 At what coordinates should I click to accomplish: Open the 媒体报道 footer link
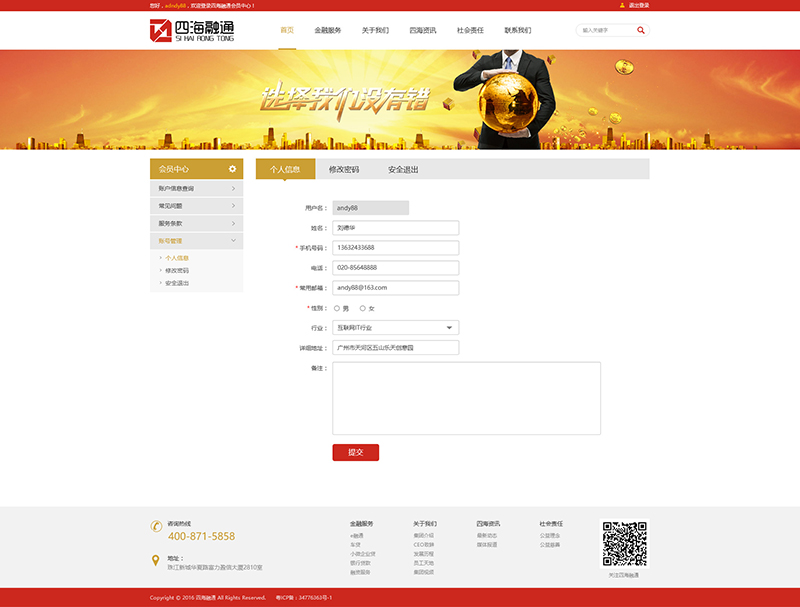point(487,545)
